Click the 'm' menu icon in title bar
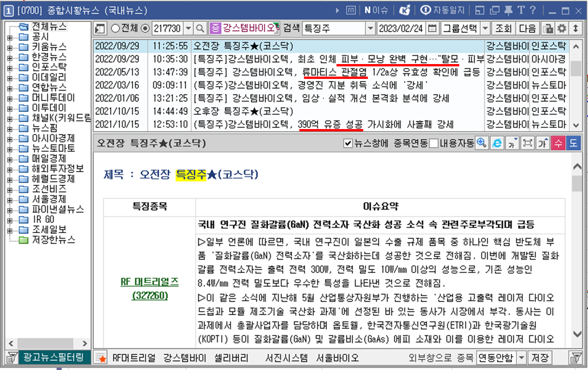The height and width of the screenshot is (370, 588). 352,10
